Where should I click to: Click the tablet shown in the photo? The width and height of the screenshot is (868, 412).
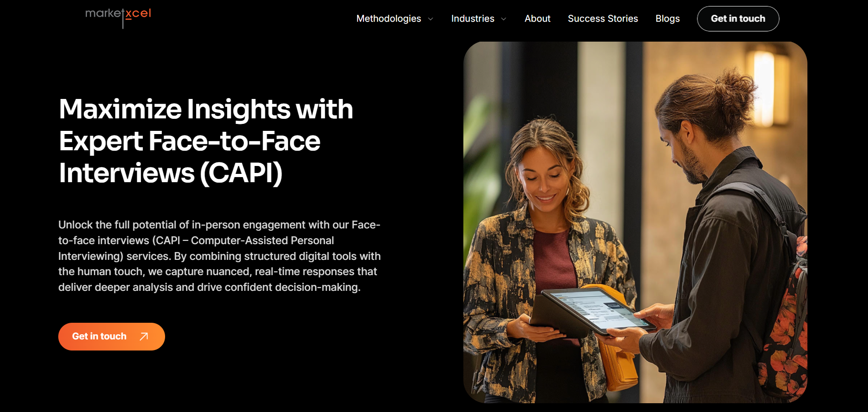(597, 310)
